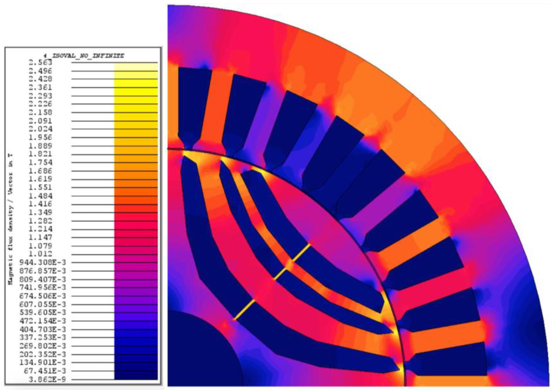Select the pale yellow top legend color band
Screen dimensions: 554x392
tap(136, 67)
